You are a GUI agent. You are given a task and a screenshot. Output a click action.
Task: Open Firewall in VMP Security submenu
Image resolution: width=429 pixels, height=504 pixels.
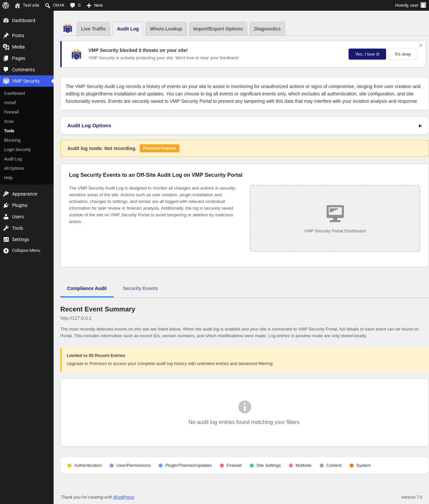tap(11, 112)
